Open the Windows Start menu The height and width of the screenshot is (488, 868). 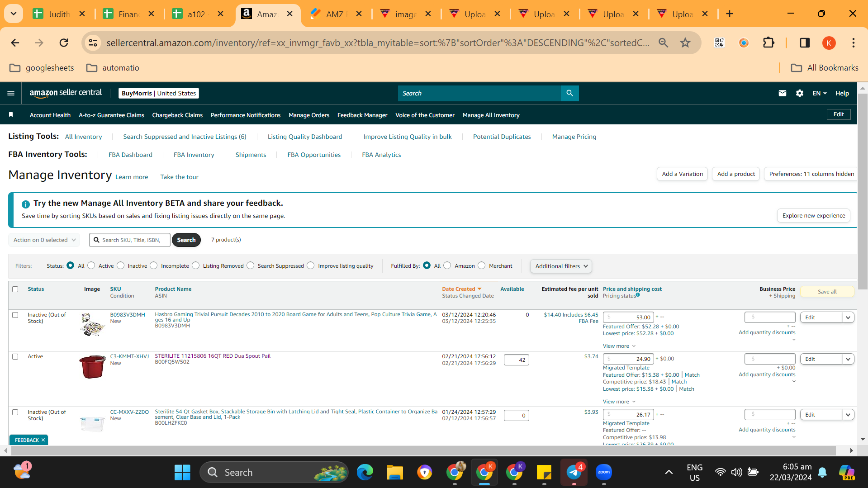pos(182,473)
